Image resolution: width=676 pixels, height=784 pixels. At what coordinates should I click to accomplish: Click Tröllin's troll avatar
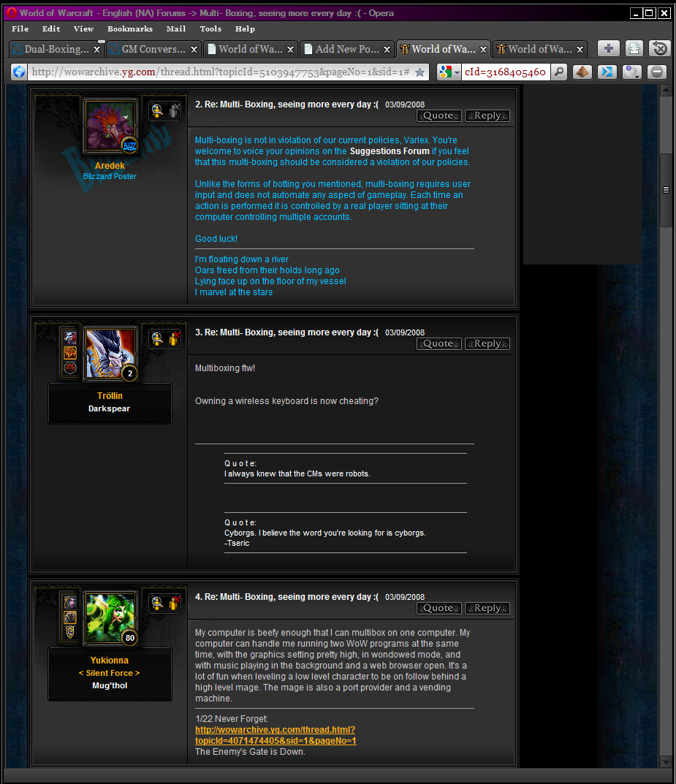(x=110, y=354)
